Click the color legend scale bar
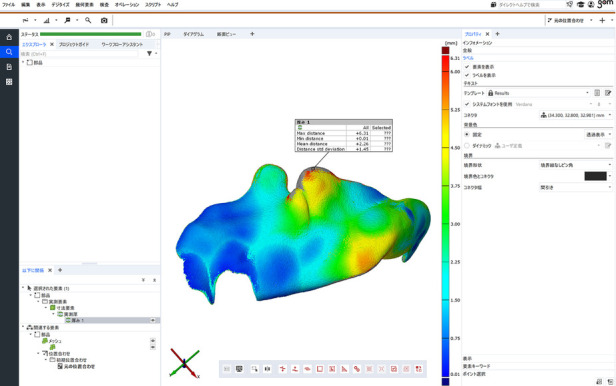Image resolution: width=616 pixels, height=386 pixels. click(446, 216)
